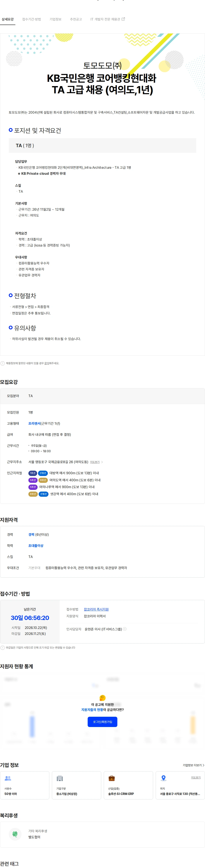The width and height of the screenshot is (205, 868).
Task: Click 위치 map pin icon
Action: [x=163, y=778]
